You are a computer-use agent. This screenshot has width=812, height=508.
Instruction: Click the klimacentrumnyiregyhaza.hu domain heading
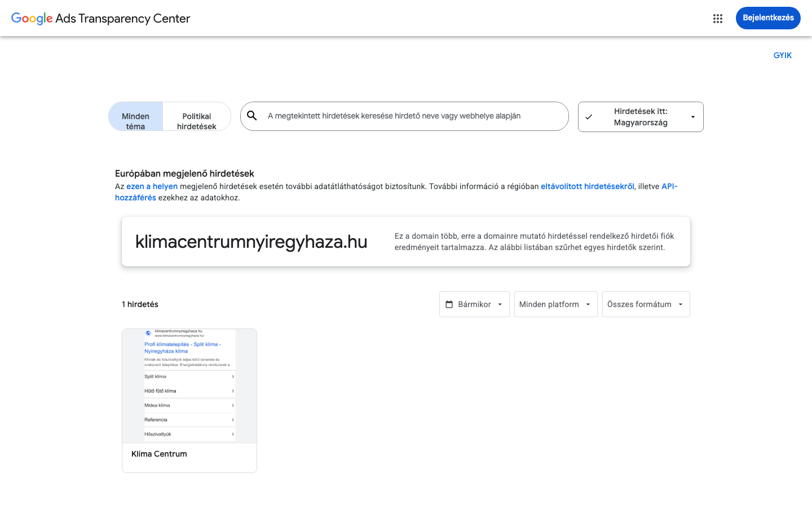coord(251,242)
